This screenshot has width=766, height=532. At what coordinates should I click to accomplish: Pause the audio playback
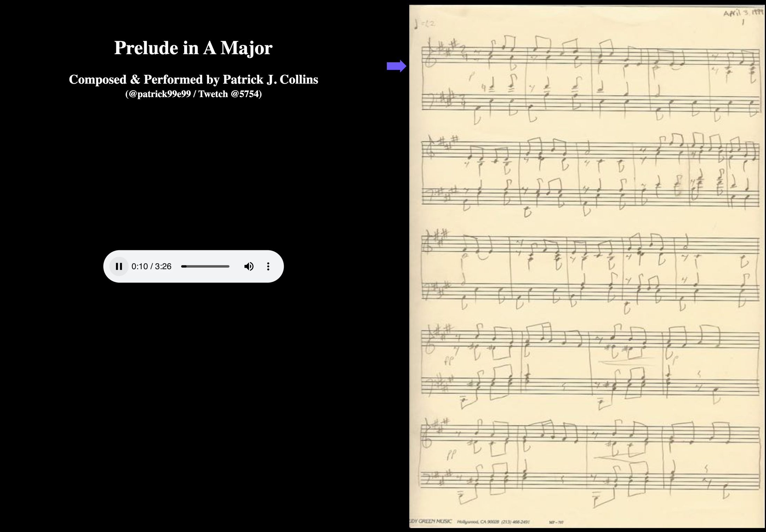119,266
